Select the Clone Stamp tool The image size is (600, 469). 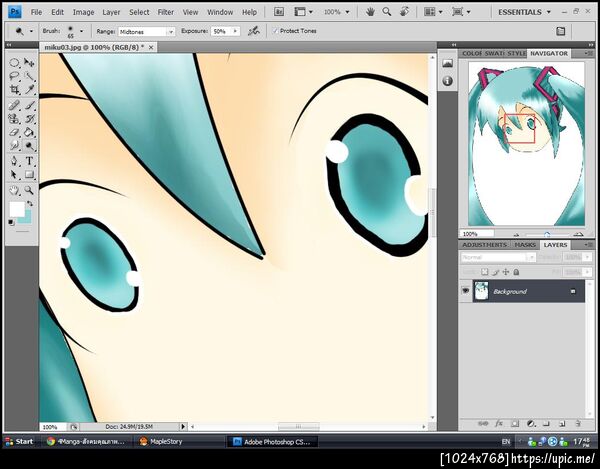[14, 119]
